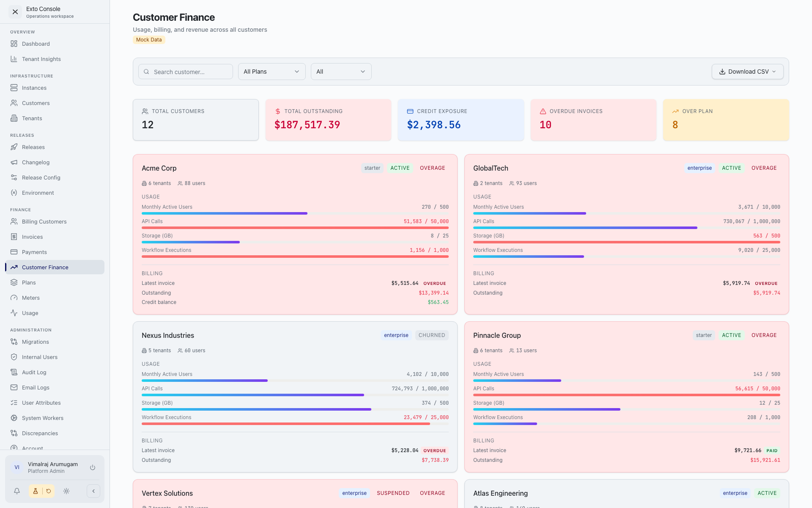Click the starter badge on Acme Corp
This screenshot has height=508, width=812.
tap(372, 168)
